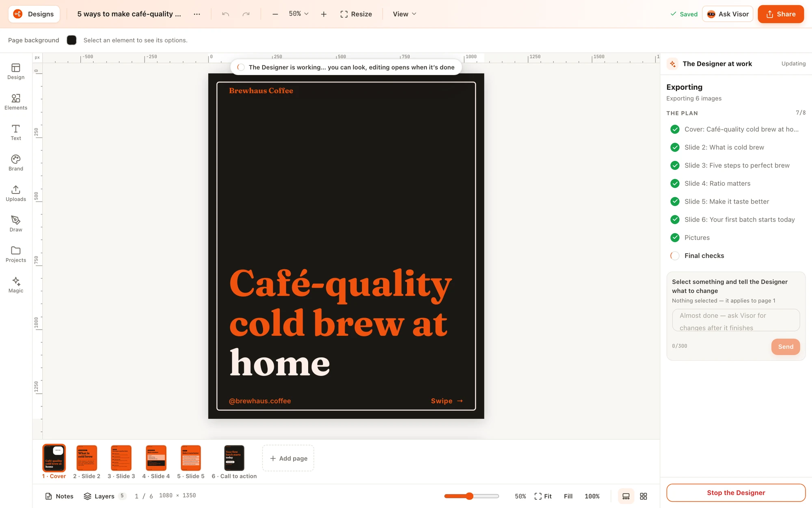The height and width of the screenshot is (508, 812).
Task: Open the Layers panel
Action: [105, 496]
